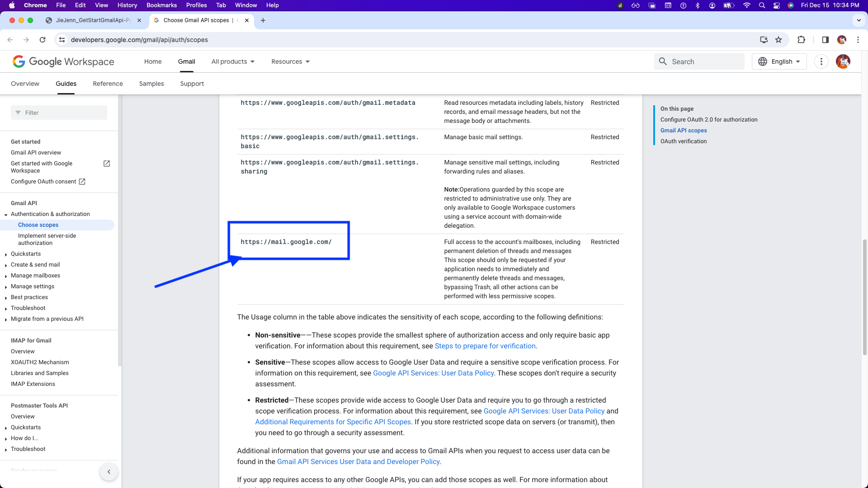Switch to the Reference tab
The height and width of the screenshot is (488, 868).
[x=108, y=84]
